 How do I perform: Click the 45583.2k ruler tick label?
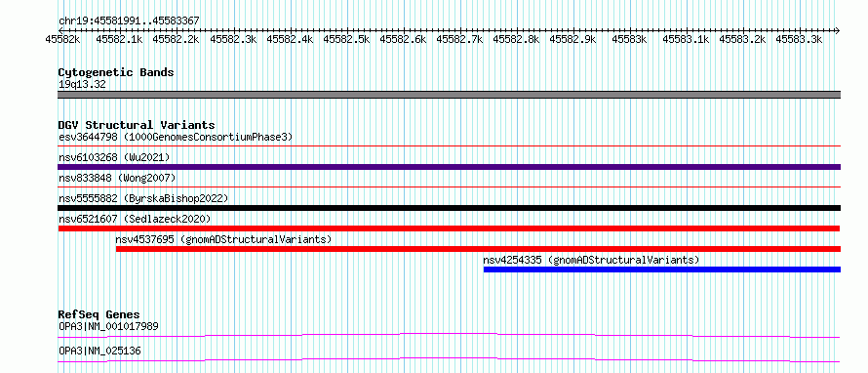(742, 40)
